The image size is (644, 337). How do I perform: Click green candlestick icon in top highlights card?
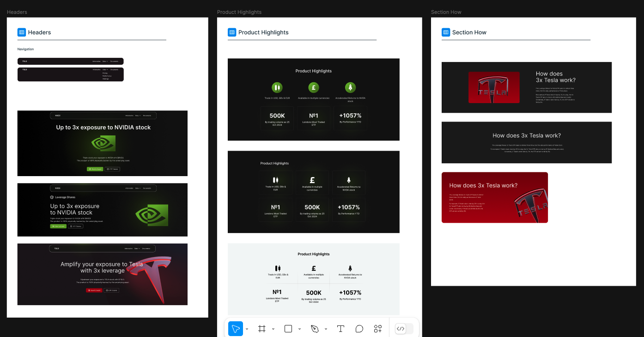277,87
